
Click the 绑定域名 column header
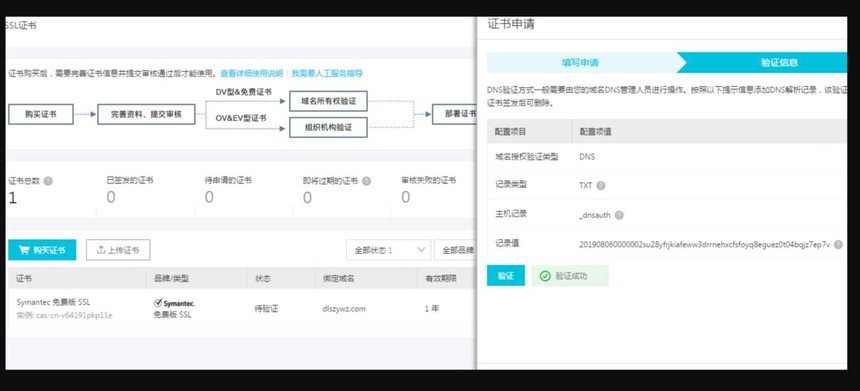click(338, 279)
